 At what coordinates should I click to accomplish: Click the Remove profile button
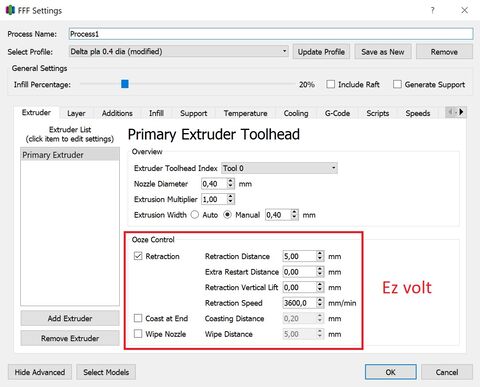point(444,52)
